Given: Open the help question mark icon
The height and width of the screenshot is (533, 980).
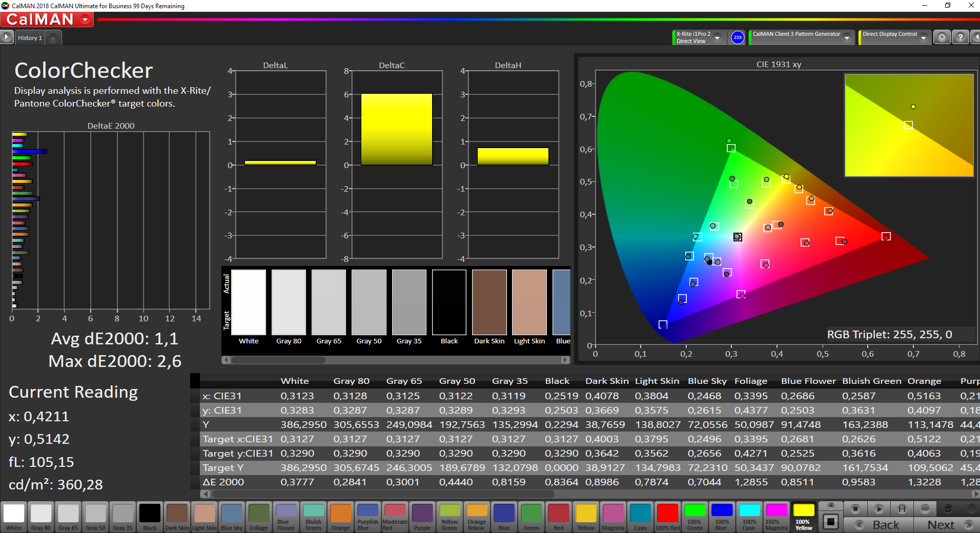Looking at the screenshot, I should tap(960, 37).
